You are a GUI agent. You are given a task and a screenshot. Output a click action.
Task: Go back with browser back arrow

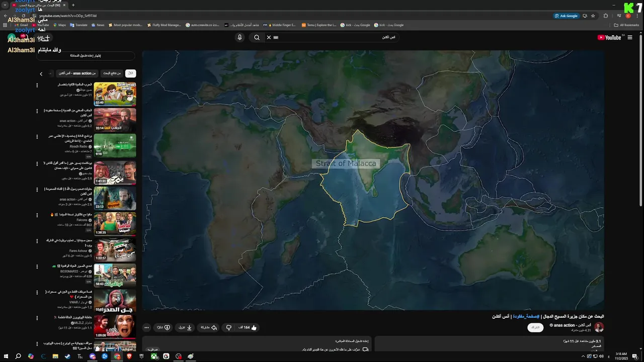coord(5,16)
